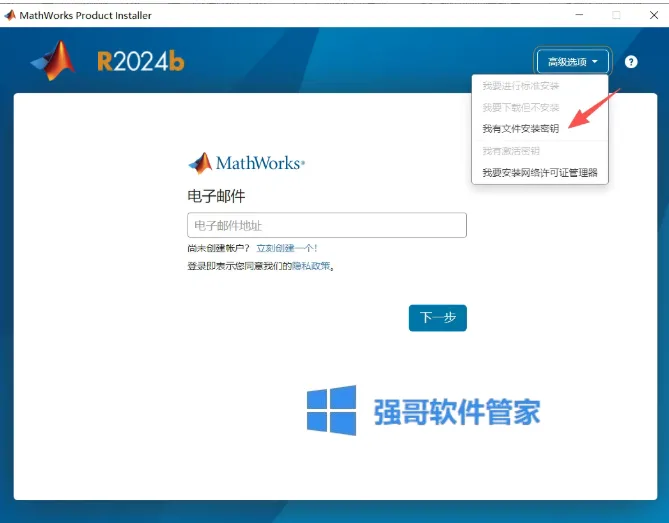This screenshot has height=523, width=669.
Task: Open the 隐私政策 link
Action: tap(311, 266)
